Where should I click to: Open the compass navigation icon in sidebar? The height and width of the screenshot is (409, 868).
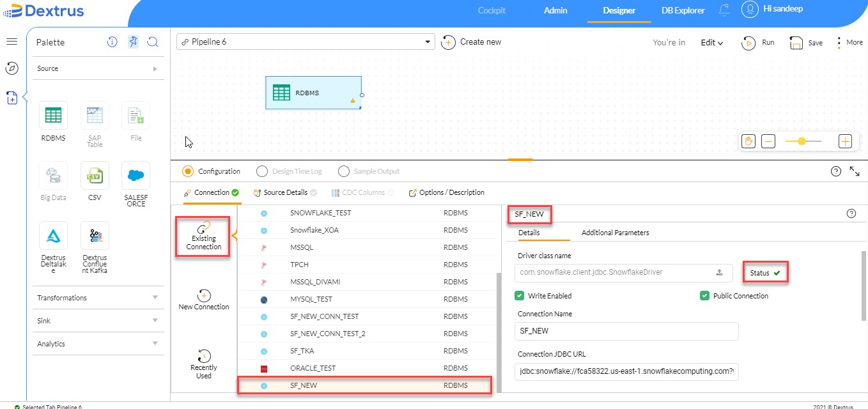12,68
